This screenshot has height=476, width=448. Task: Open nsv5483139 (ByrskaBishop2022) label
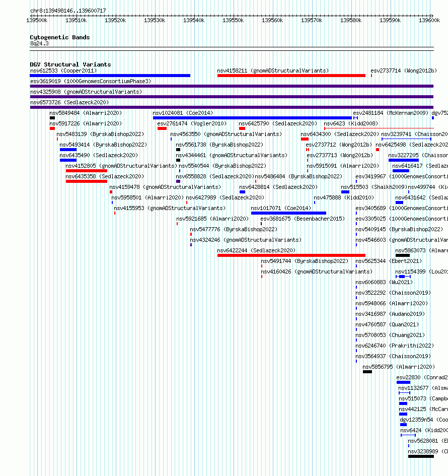pos(100,134)
